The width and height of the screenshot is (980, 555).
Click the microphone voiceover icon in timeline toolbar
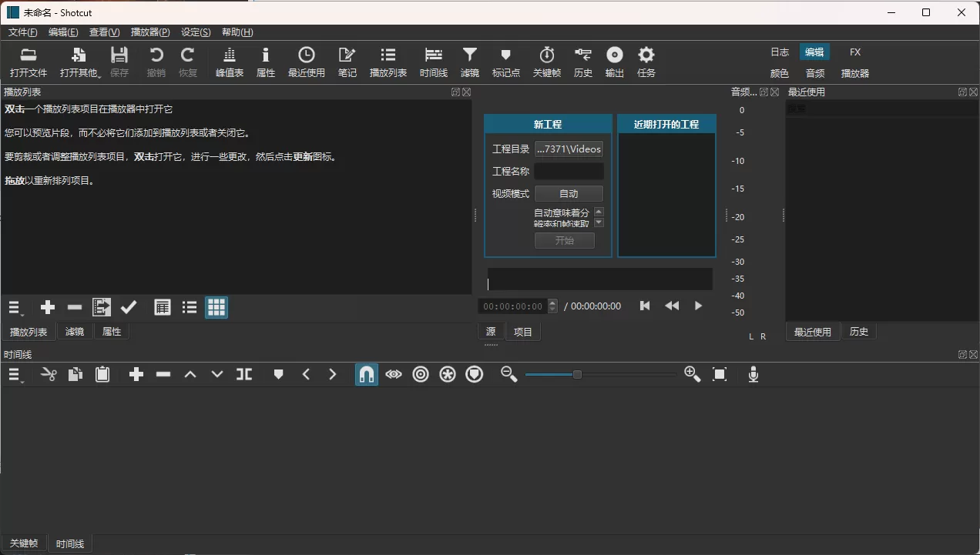click(753, 374)
